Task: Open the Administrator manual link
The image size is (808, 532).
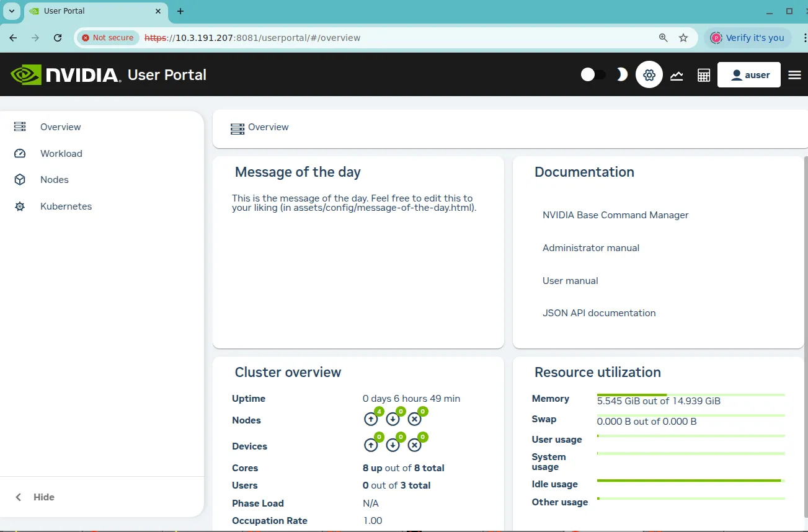Action: 591,248
